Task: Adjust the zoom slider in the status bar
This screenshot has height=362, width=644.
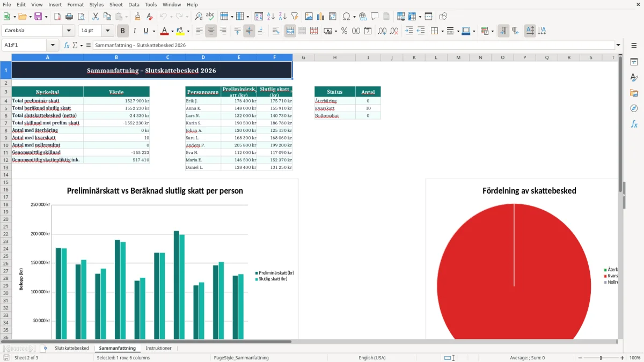Action: coord(601,358)
